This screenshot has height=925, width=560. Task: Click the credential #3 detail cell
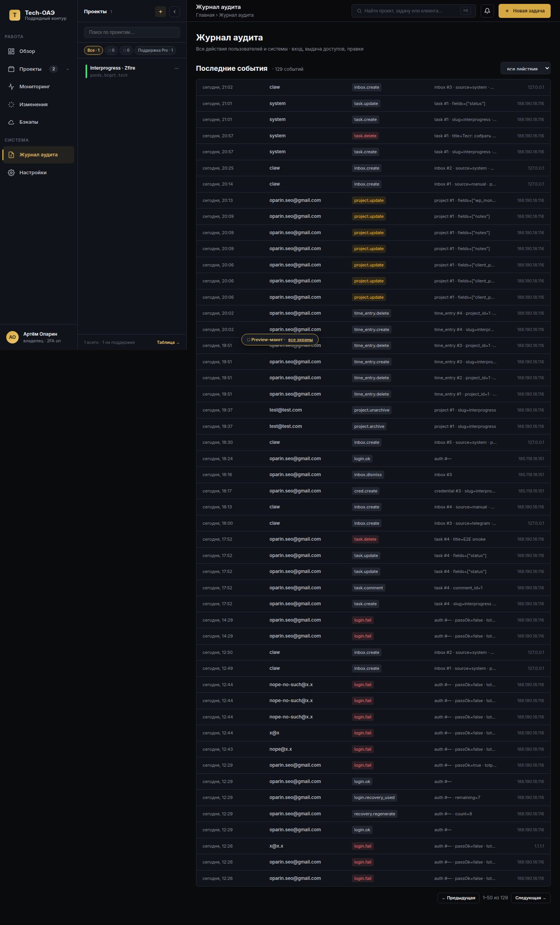(465, 491)
